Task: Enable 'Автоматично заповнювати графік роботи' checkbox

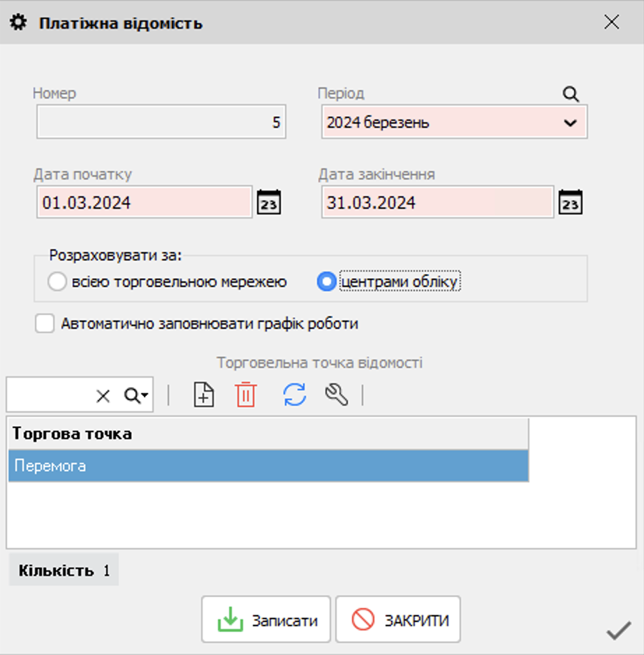Action: coord(45,324)
